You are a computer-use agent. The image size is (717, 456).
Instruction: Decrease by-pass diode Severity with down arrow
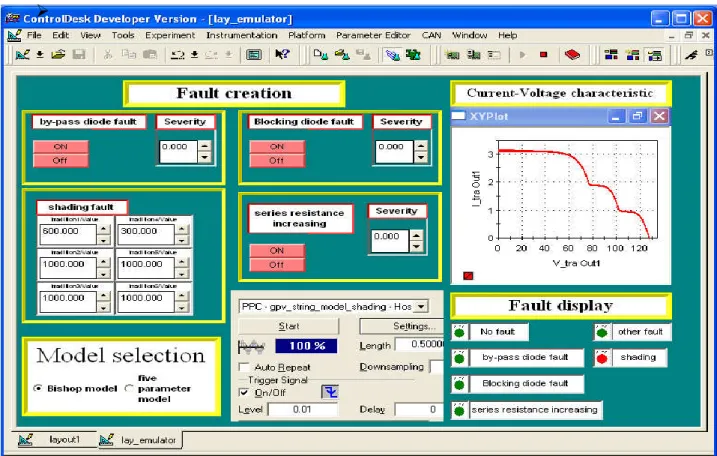(x=204, y=157)
